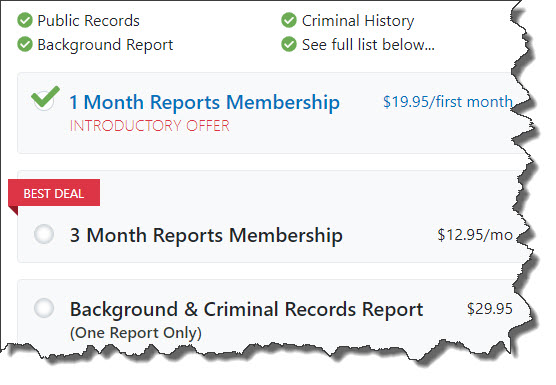This screenshot has height=385, width=556.
Task: Choose Background & Criminal Records Report radio button
Action: (44, 308)
